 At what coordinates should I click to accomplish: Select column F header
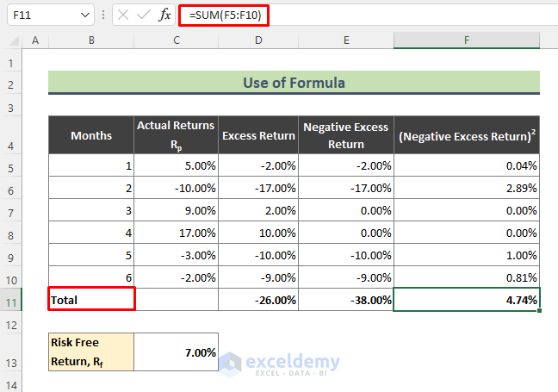tap(467, 40)
